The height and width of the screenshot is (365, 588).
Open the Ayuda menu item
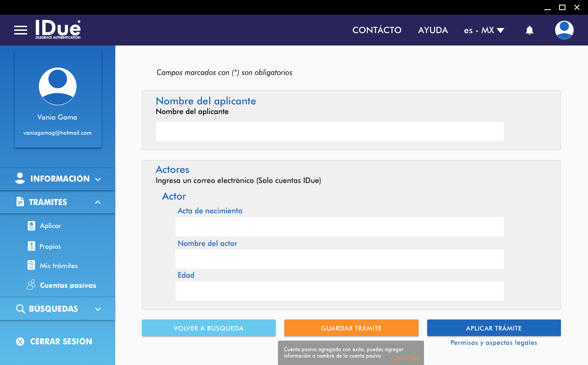(x=433, y=30)
